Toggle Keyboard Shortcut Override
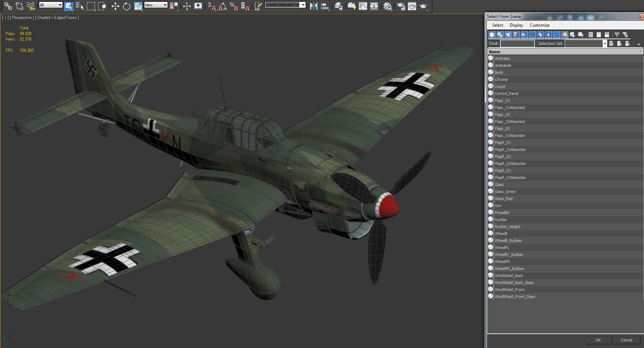 point(198,6)
